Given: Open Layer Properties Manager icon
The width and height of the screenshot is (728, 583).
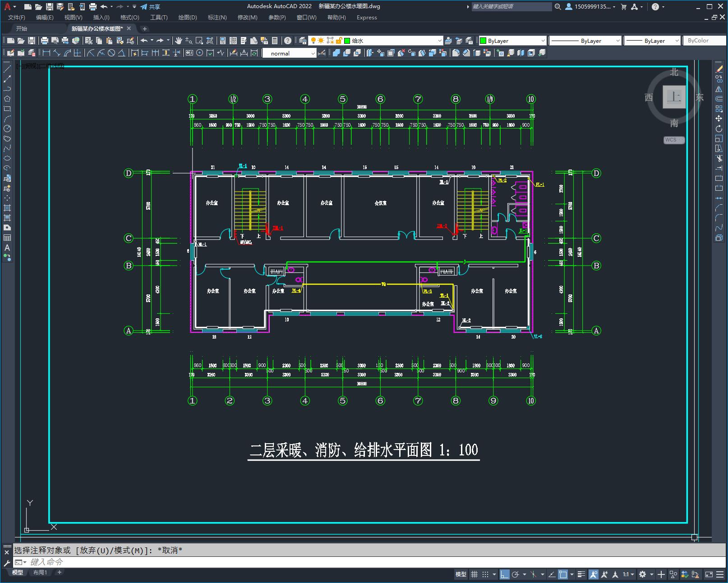Looking at the screenshot, I should 303,41.
